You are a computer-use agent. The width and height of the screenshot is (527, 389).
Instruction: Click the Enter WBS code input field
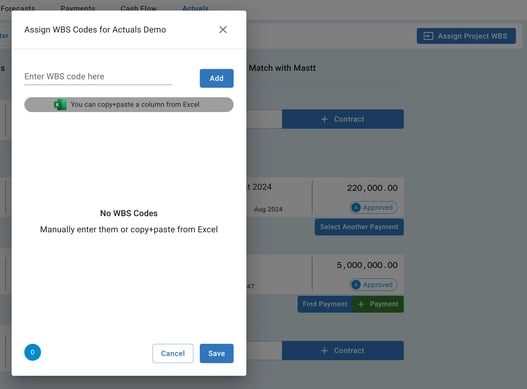(x=98, y=76)
